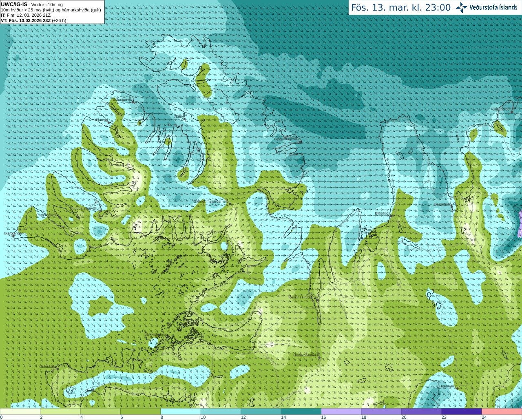Click the legend tick label '24'
This screenshot has width=522, height=420.
[484, 417]
